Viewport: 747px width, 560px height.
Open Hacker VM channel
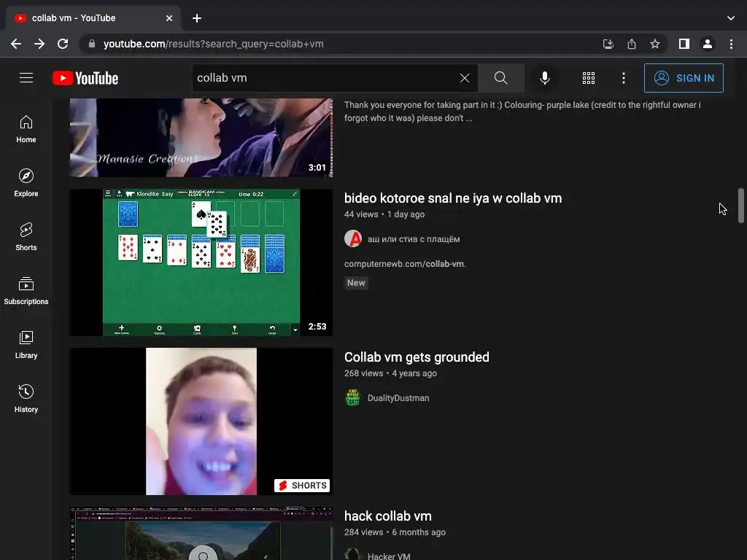pos(389,556)
